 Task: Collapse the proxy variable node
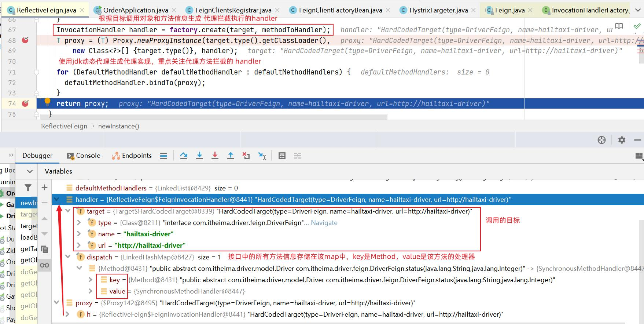pos(56,303)
